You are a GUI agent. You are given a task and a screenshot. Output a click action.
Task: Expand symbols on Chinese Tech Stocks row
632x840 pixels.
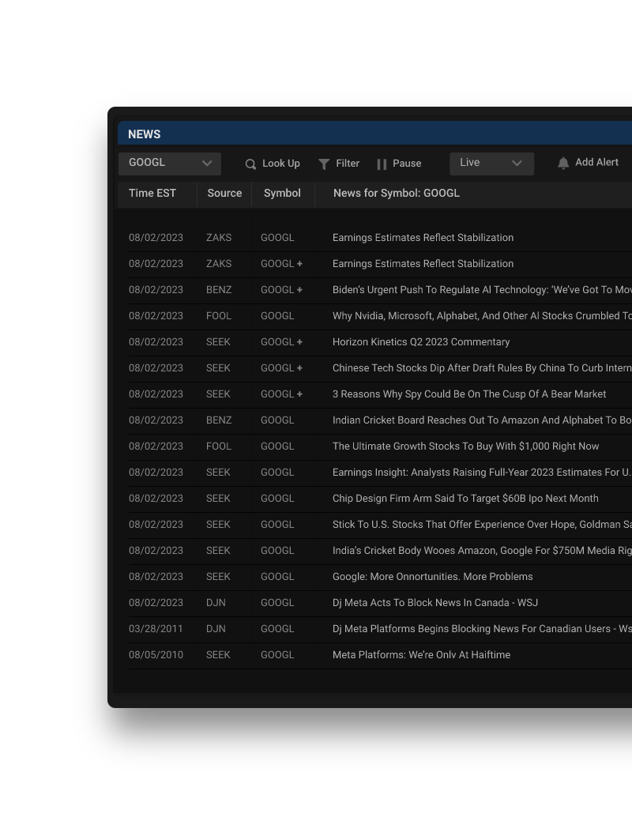[300, 368]
